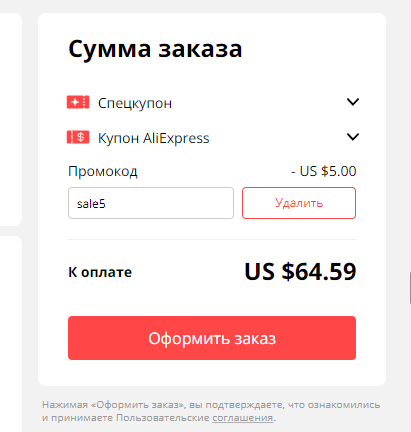Click the scrollbar handle at right edge
The width and height of the screenshot is (411, 432).
tap(410, 288)
